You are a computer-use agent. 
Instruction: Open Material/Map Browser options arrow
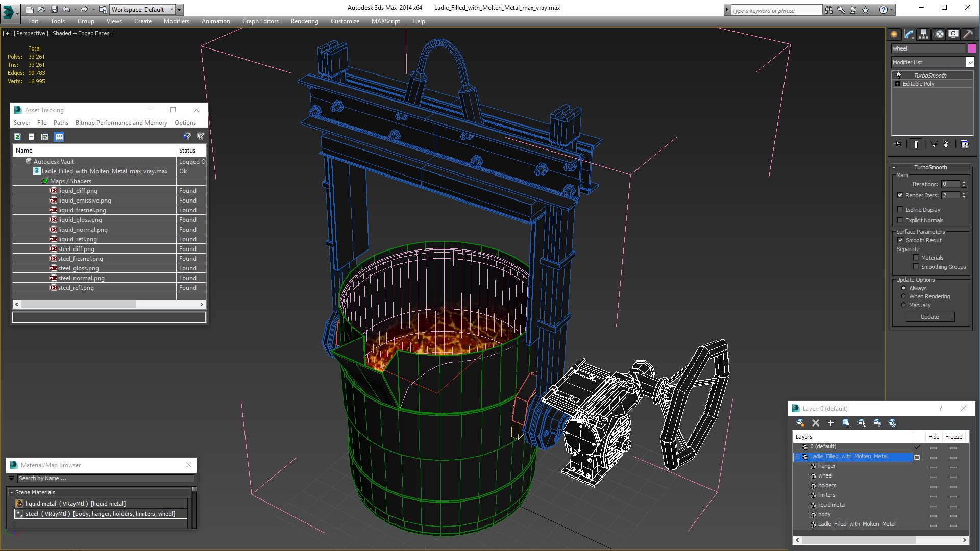coord(12,478)
